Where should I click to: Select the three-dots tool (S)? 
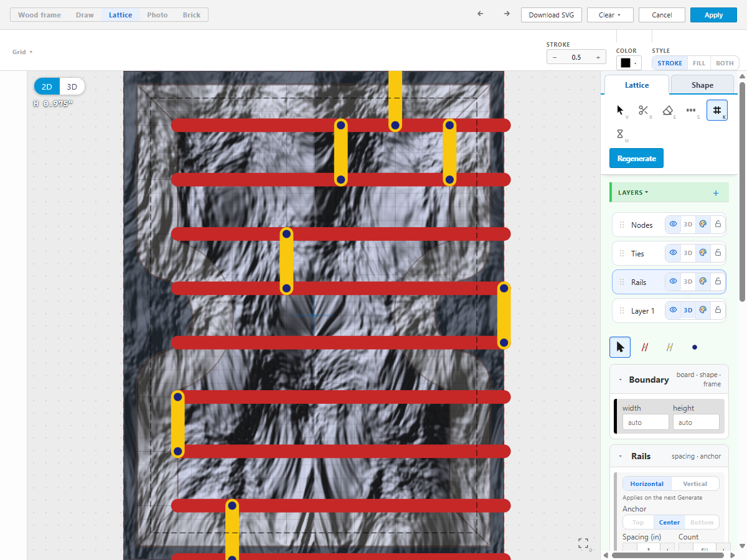tap(692, 110)
